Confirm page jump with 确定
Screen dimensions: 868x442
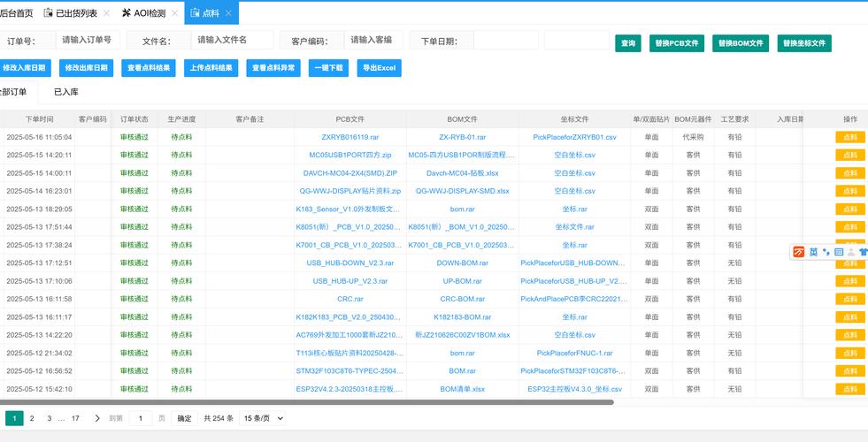pos(184,418)
